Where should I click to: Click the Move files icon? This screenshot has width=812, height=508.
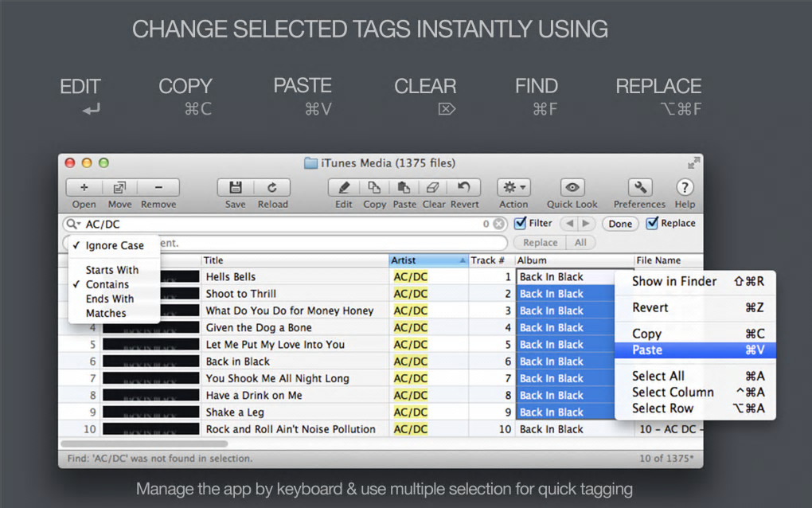tap(119, 187)
